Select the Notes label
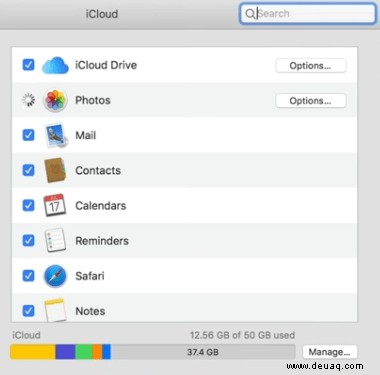 click(x=90, y=311)
